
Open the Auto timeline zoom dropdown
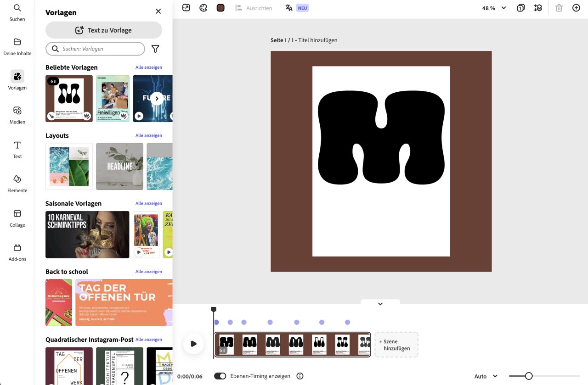(x=486, y=376)
